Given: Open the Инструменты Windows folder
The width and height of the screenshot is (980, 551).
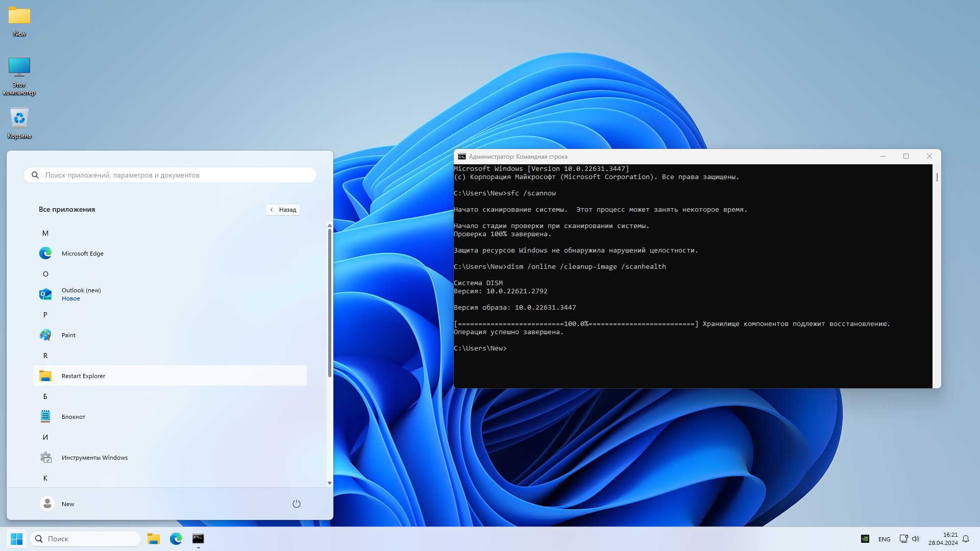Looking at the screenshot, I should click(94, 458).
